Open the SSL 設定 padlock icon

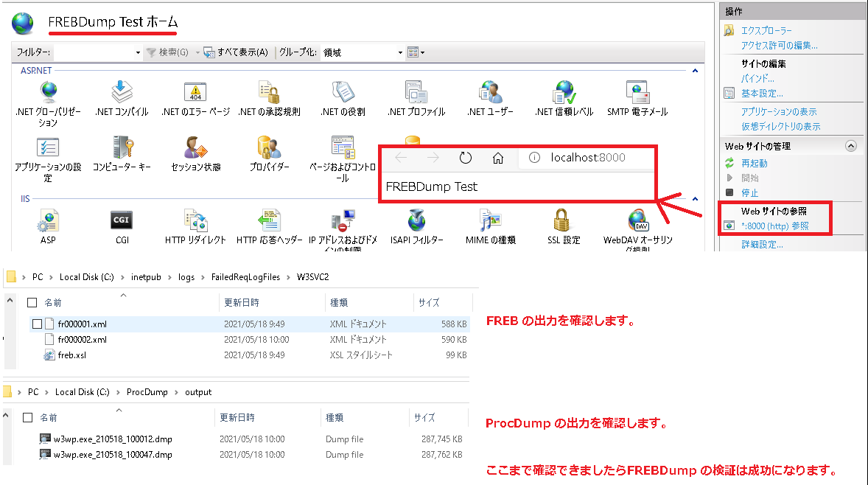[x=564, y=220]
